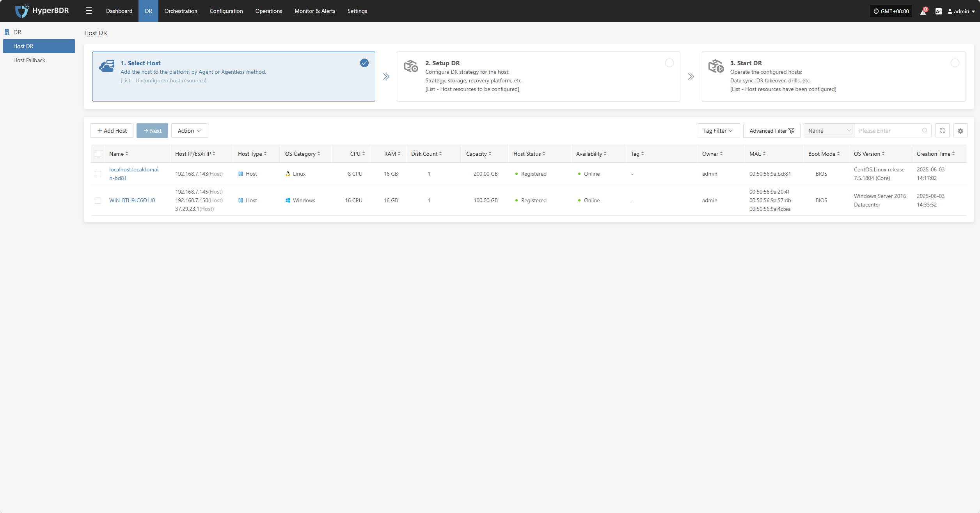Viewport: 980px width, 513px height.
Task: Open the Operations menu
Action: coord(269,11)
